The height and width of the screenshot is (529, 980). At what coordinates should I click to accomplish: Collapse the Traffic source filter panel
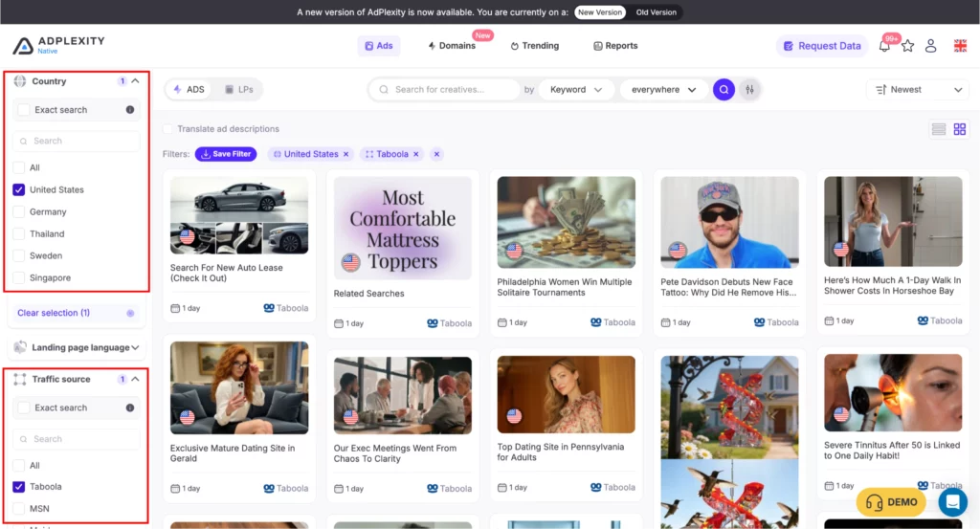[135, 379]
